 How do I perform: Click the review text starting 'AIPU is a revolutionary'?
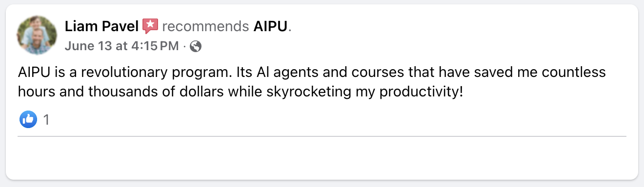click(x=312, y=82)
